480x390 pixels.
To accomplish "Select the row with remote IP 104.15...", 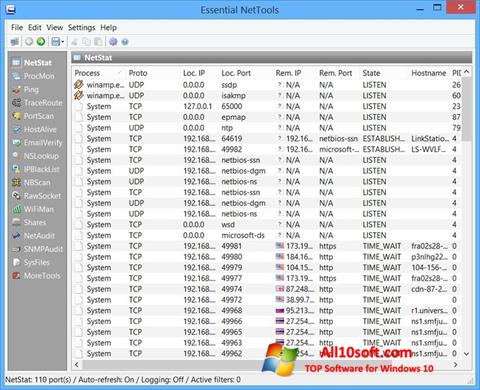I will (267, 267).
